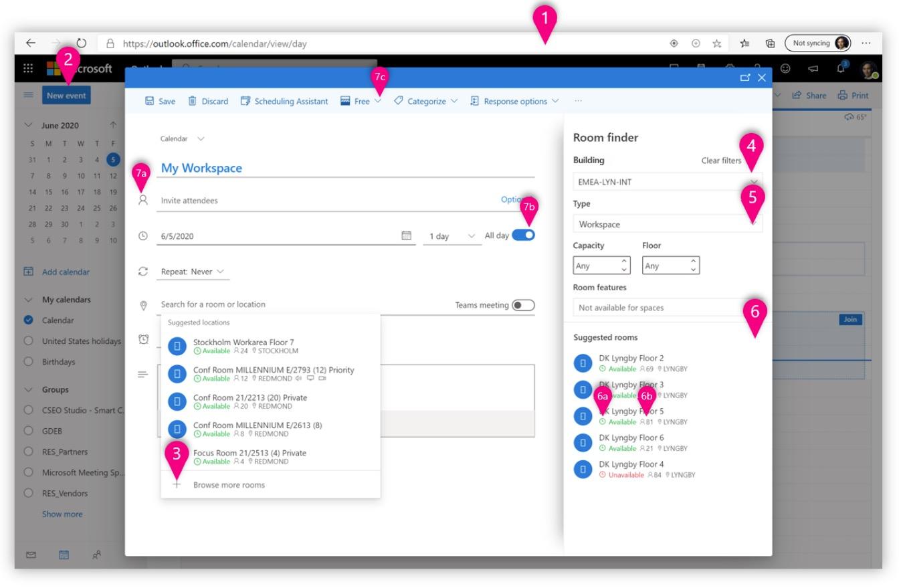Screen dimensions: 903x588
Task: Reload the page with refresh icon
Action: coord(82,43)
